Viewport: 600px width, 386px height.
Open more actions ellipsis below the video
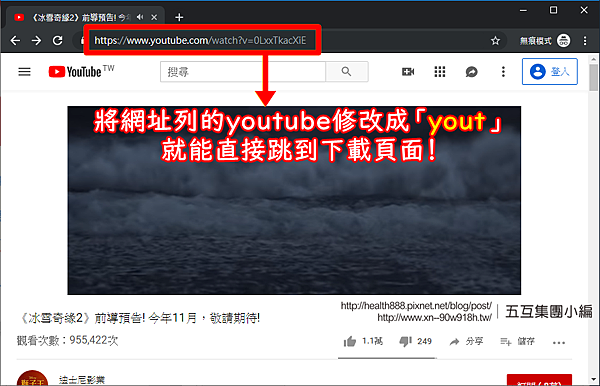click(559, 342)
